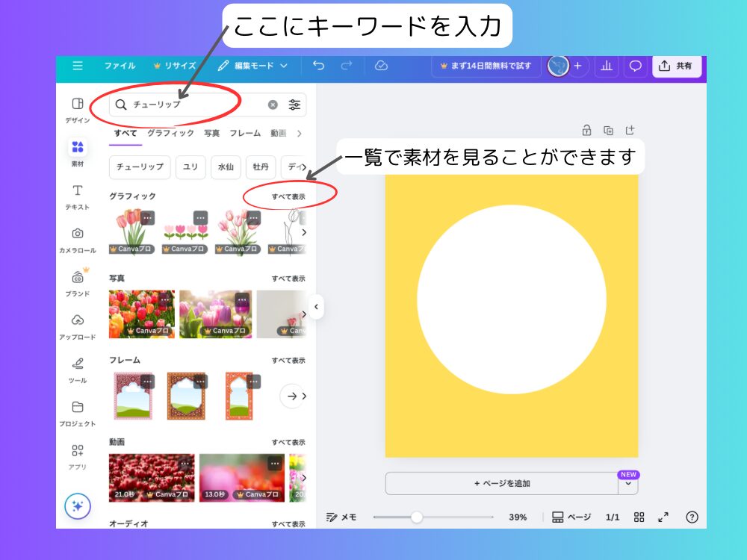The height and width of the screenshot is (560, 747).
Task: Click the lock page icon above canvas
Action: 587,130
